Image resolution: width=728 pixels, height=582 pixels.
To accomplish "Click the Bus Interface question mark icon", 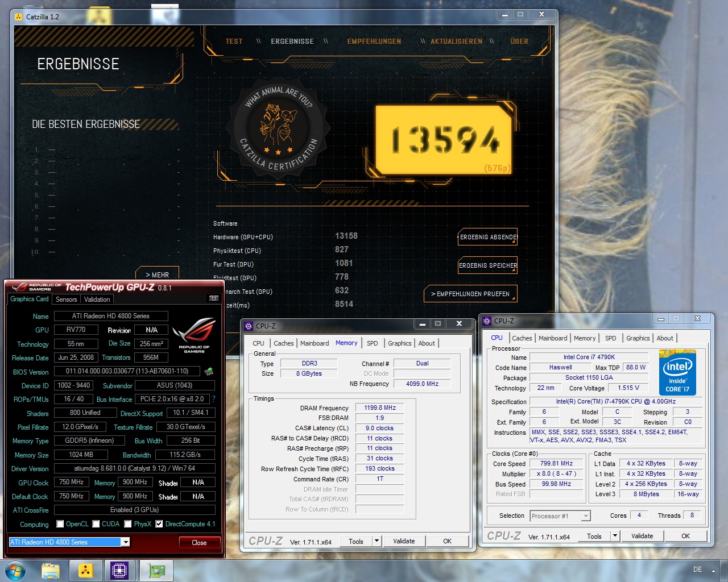I will (x=213, y=399).
